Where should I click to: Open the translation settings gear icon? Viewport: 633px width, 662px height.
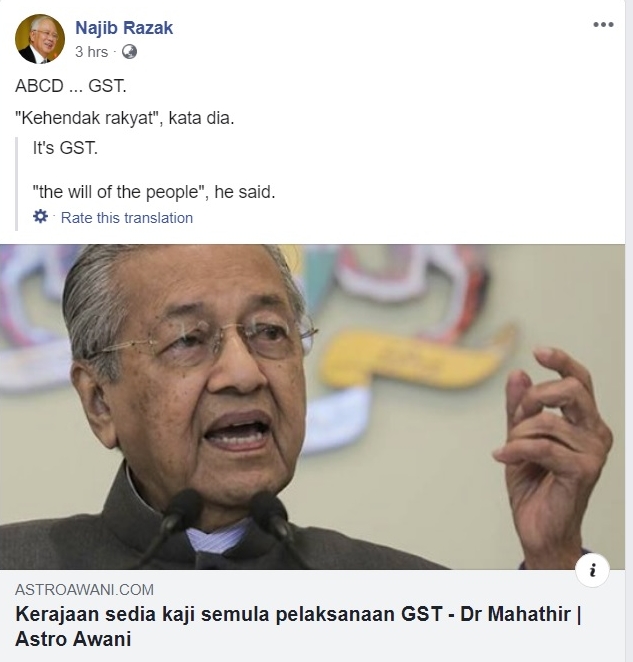tap(41, 217)
